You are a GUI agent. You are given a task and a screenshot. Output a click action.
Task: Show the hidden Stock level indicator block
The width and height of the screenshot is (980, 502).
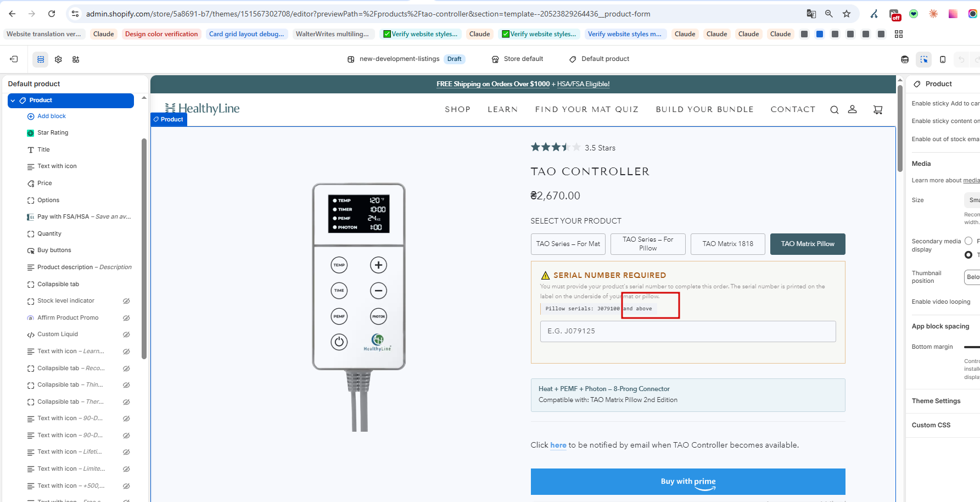(126, 301)
